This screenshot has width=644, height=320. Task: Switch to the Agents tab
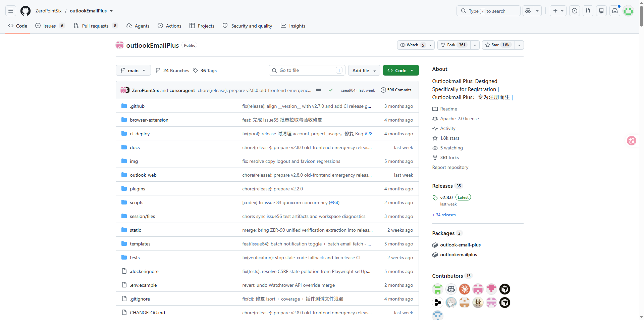coord(138,26)
